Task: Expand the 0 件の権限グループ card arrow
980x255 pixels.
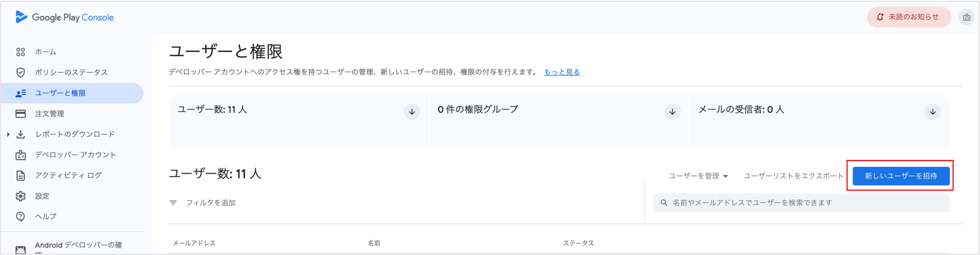Action: (x=672, y=112)
